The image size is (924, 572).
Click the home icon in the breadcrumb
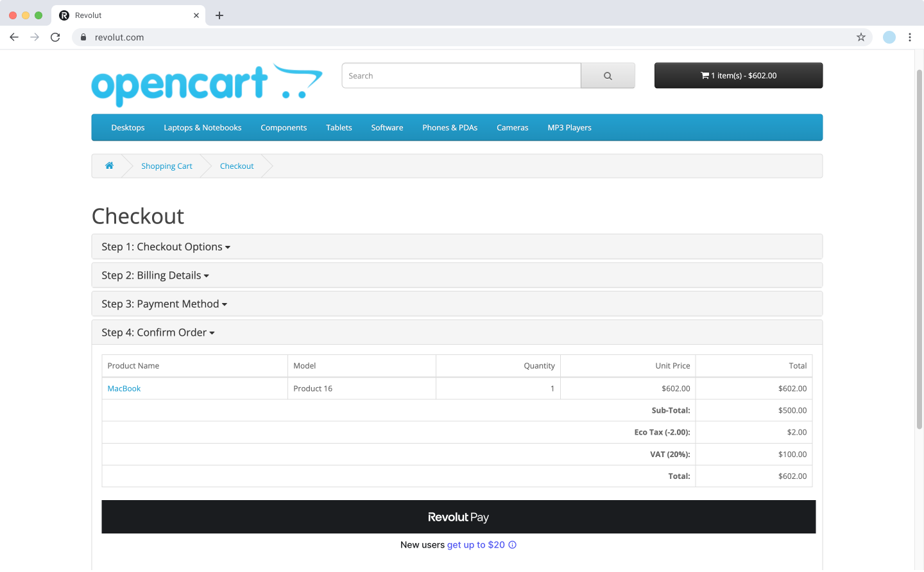[110, 166]
